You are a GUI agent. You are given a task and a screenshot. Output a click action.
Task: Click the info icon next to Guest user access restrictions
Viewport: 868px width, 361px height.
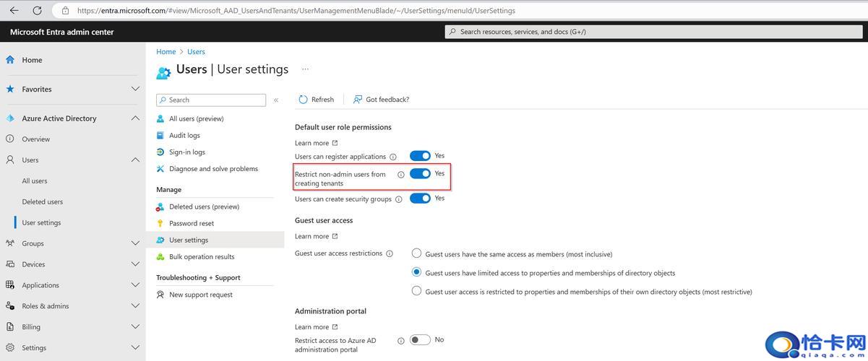pyautogui.click(x=390, y=254)
